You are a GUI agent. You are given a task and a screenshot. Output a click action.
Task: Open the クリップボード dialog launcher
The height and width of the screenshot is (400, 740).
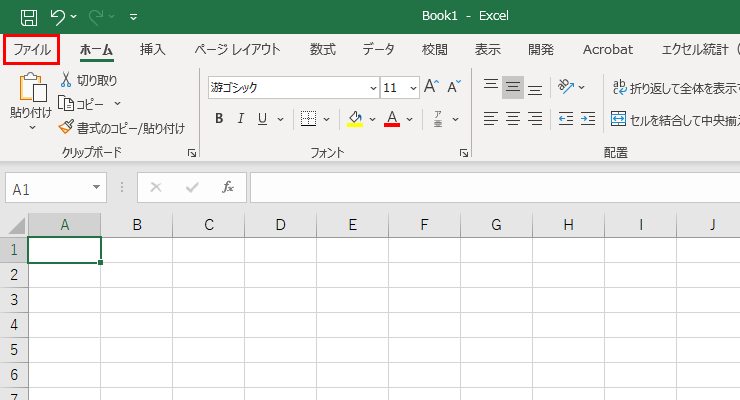point(192,153)
